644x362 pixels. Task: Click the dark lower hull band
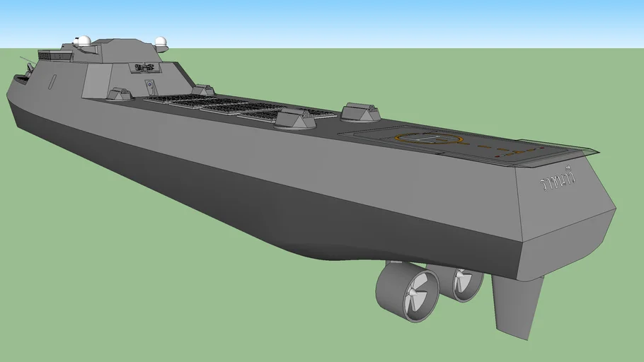coord(283,212)
